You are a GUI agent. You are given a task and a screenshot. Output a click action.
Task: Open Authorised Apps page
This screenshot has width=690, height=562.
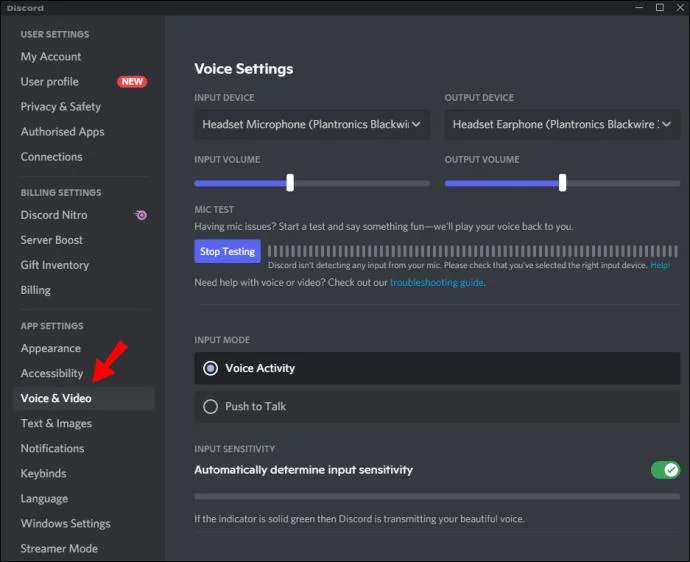click(x=62, y=132)
